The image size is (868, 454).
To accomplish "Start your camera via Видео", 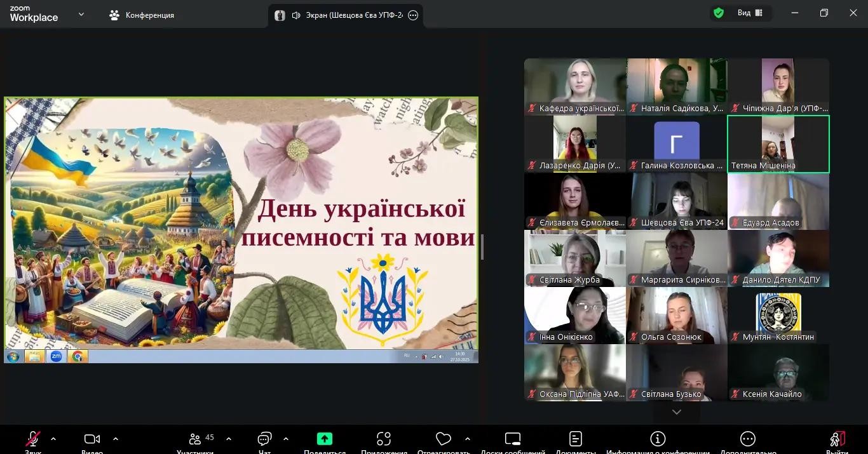I will (x=92, y=439).
